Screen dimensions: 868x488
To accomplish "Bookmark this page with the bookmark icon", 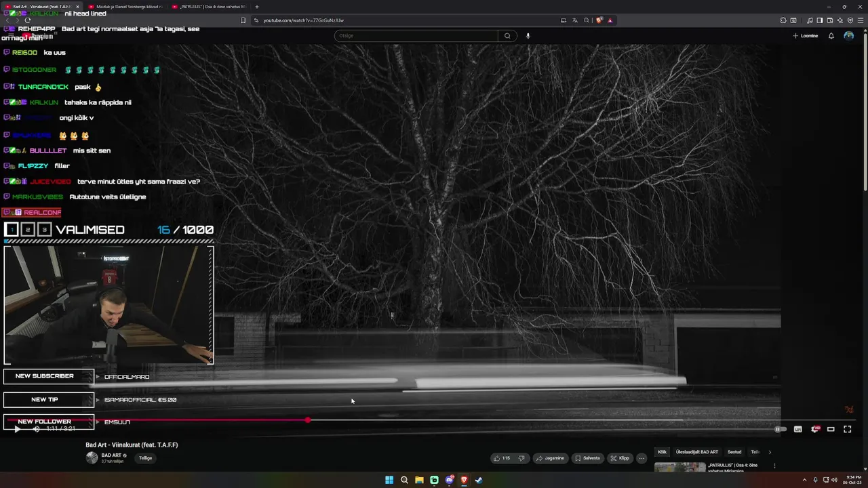I will (243, 20).
